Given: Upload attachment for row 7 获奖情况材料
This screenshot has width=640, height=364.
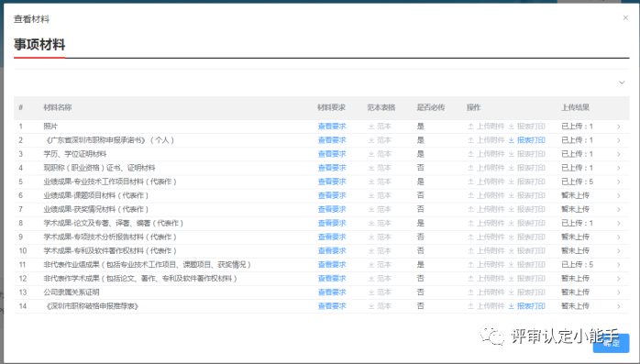Looking at the screenshot, I should [486, 209].
